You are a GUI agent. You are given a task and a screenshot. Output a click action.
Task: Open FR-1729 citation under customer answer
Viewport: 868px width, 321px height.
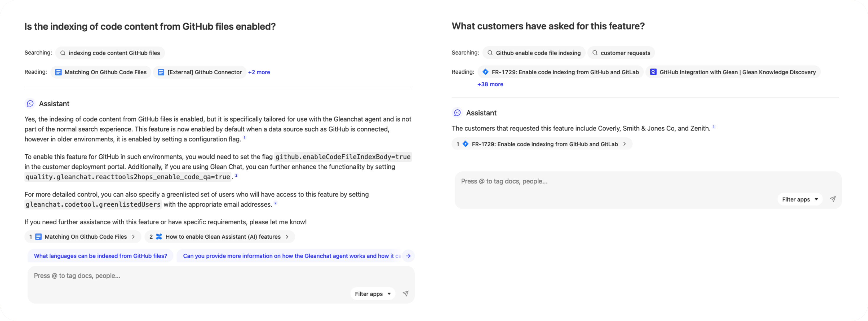click(541, 144)
